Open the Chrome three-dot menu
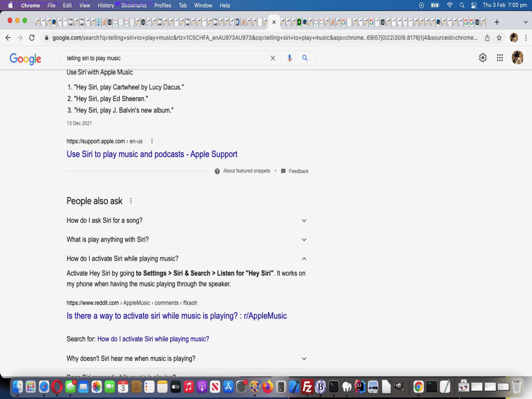 pyautogui.click(x=526, y=38)
